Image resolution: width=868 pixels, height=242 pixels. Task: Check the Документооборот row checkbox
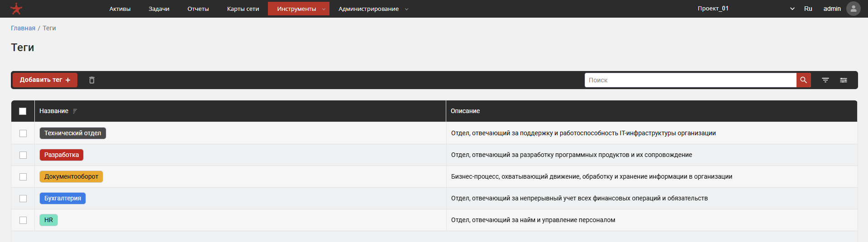click(23, 177)
